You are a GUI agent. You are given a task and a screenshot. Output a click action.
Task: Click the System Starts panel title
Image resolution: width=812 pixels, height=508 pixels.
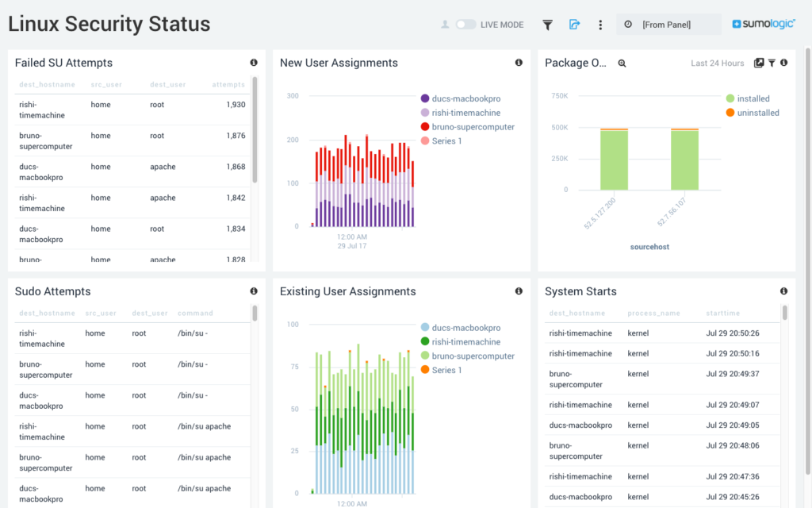(x=580, y=291)
